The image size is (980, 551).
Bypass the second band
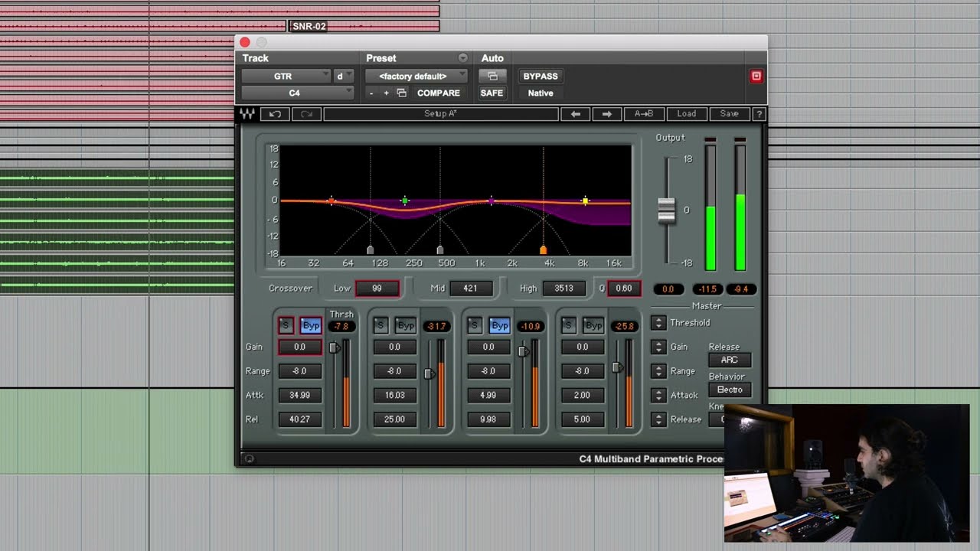tap(406, 325)
